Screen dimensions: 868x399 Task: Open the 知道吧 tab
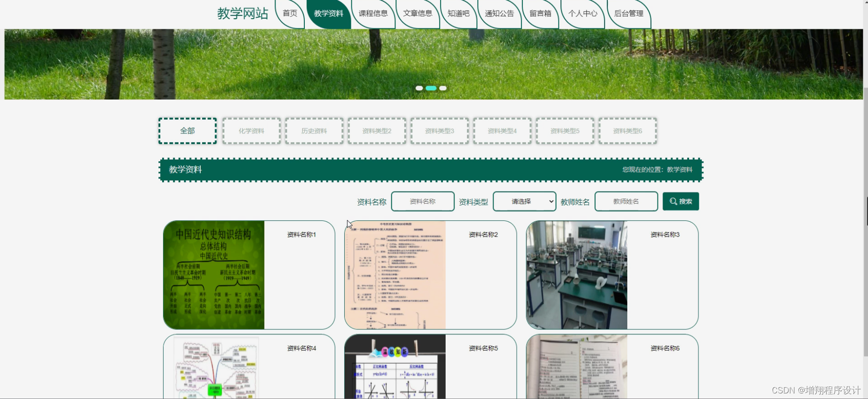click(459, 13)
